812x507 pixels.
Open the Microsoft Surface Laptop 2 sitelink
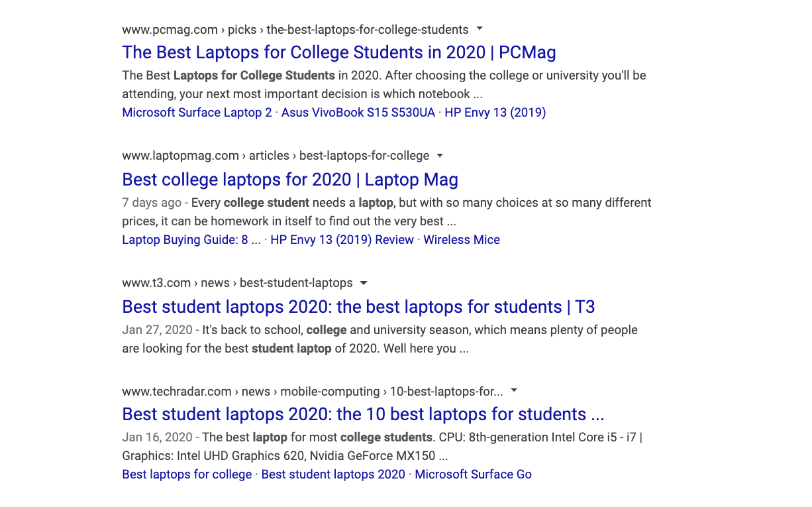click(x=197, y=112)
